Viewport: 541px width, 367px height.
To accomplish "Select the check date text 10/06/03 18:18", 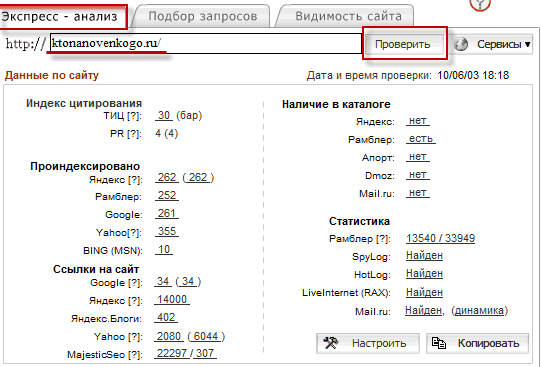I will [473, 75].
